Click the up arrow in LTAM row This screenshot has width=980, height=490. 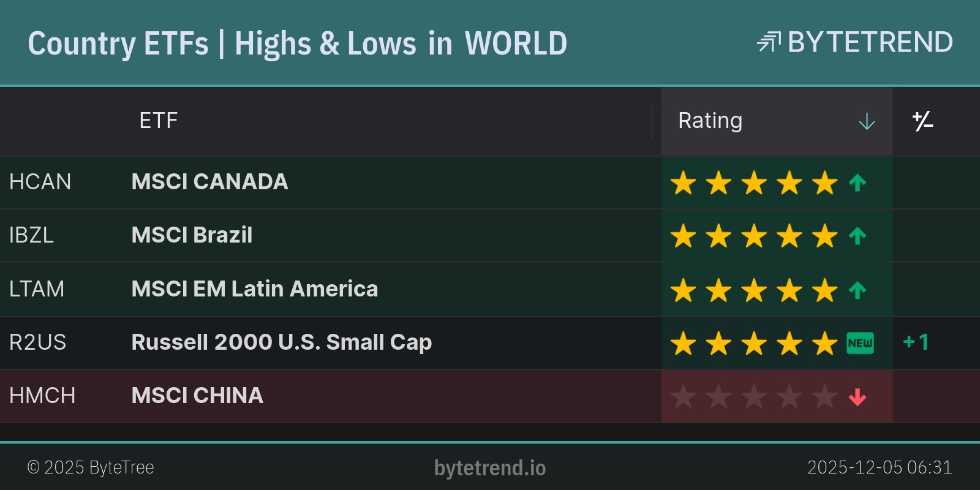(858, 290)
